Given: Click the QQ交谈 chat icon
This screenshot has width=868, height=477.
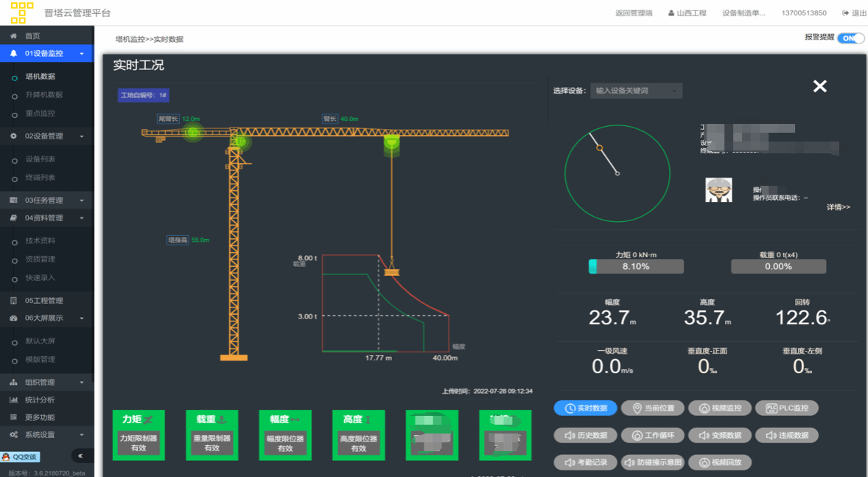Looking at the screenshot, I should pos(20,457).
